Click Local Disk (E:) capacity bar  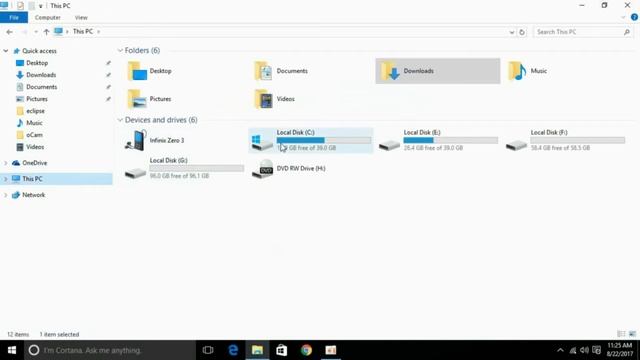(451, 140)
